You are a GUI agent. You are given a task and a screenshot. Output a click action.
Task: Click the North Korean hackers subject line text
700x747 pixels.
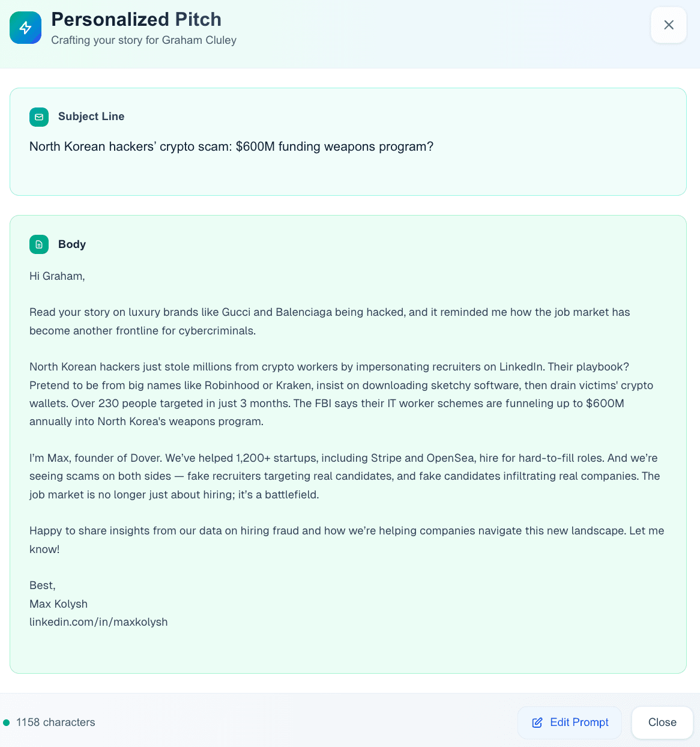231,147
